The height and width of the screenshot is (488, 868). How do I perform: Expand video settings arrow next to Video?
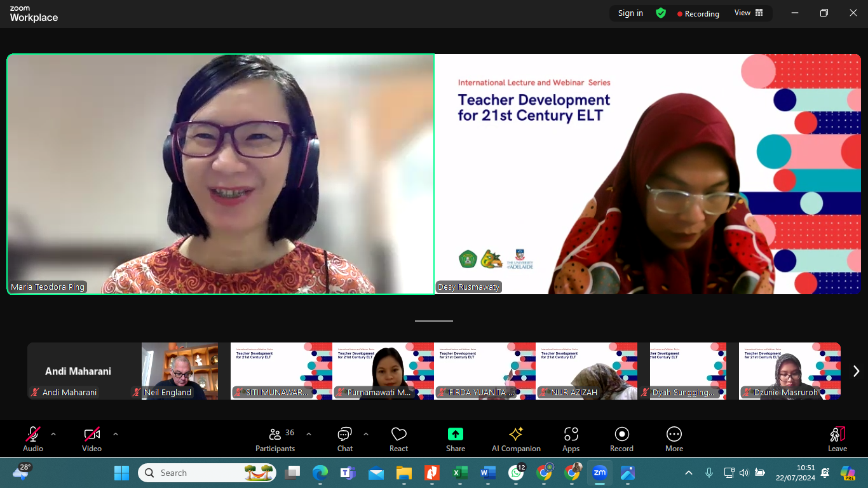pyautogui.click(x=115, y=434)
